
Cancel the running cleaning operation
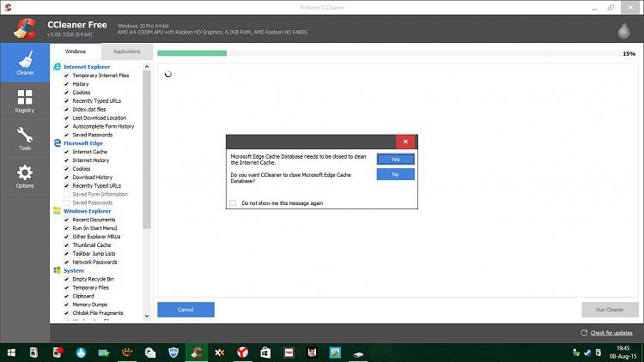coord(185,310)
